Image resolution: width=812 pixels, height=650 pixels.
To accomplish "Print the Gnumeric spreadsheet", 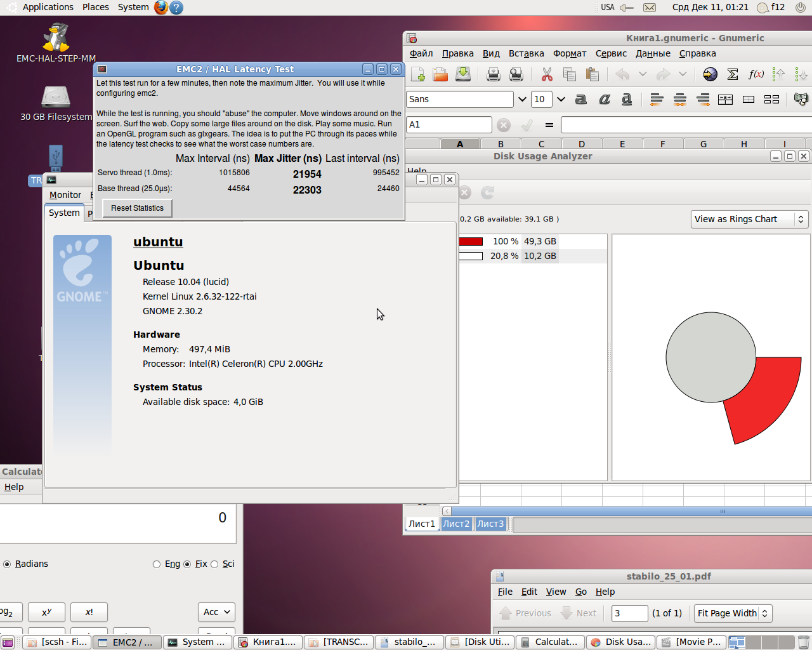I will click(494, 74).
